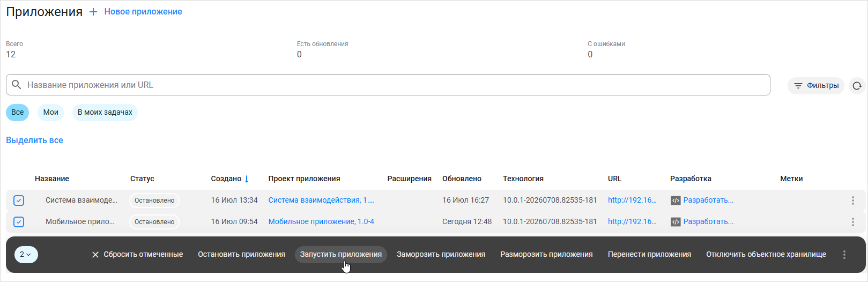This screenshot has width=868, height=282.
Task: Open the Фильтры filters button
Action: coord(816,86)
